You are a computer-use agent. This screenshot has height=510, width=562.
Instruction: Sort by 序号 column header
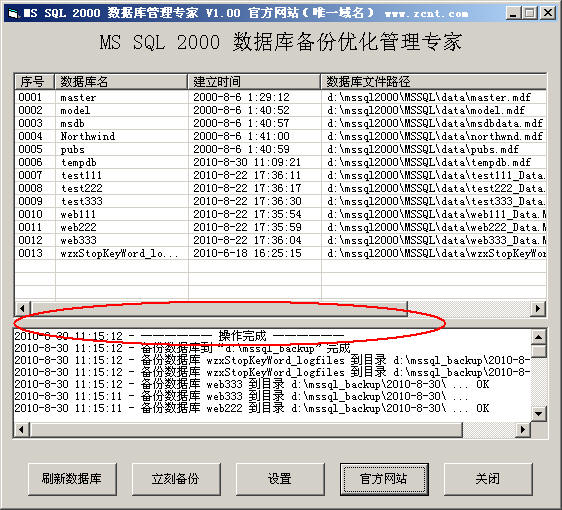pyautogui.click(x=35, y=82)
